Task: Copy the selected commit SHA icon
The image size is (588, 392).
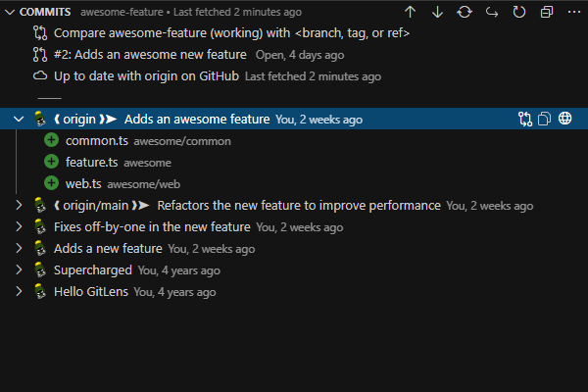Action: pyautogui.click(x=545, y=120)
